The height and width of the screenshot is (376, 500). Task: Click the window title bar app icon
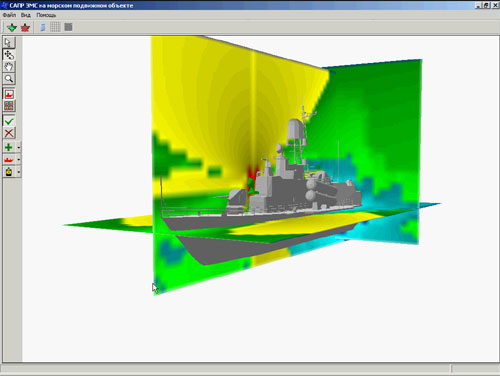pos(4,5)
